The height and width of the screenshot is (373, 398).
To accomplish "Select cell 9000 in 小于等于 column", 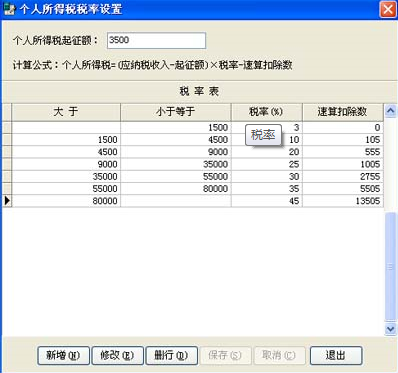I will click(x=176, y=152).
